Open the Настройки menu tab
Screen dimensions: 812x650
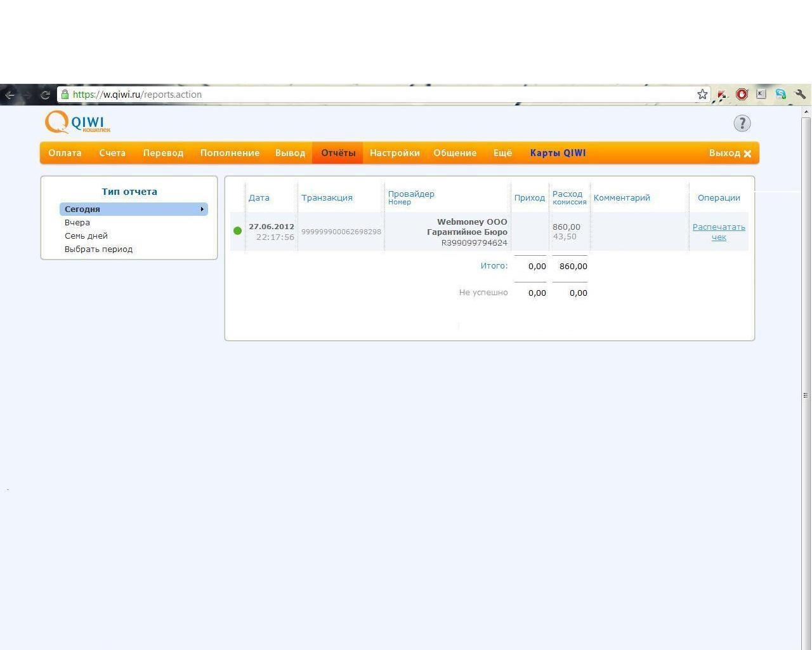click(395, 153)
